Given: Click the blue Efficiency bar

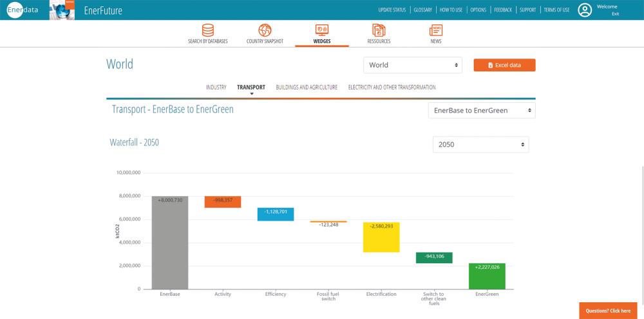Looking at the screenshot, I should [x=276, y=214].
